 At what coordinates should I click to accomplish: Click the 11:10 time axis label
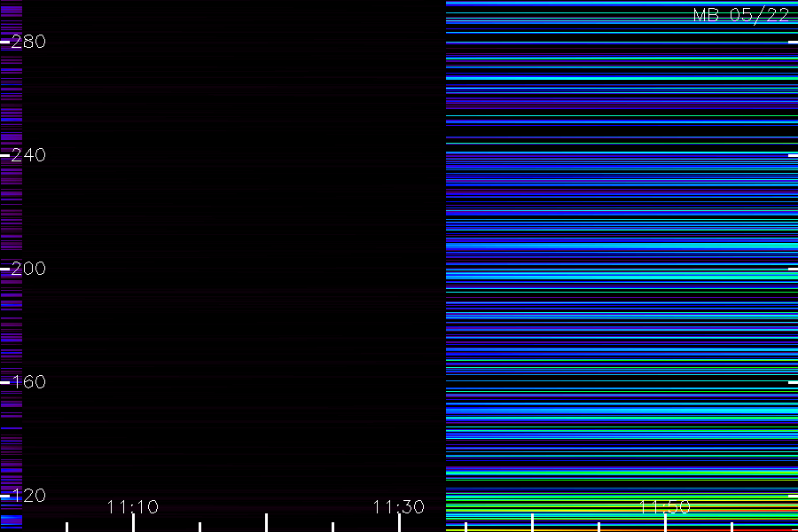133,507
